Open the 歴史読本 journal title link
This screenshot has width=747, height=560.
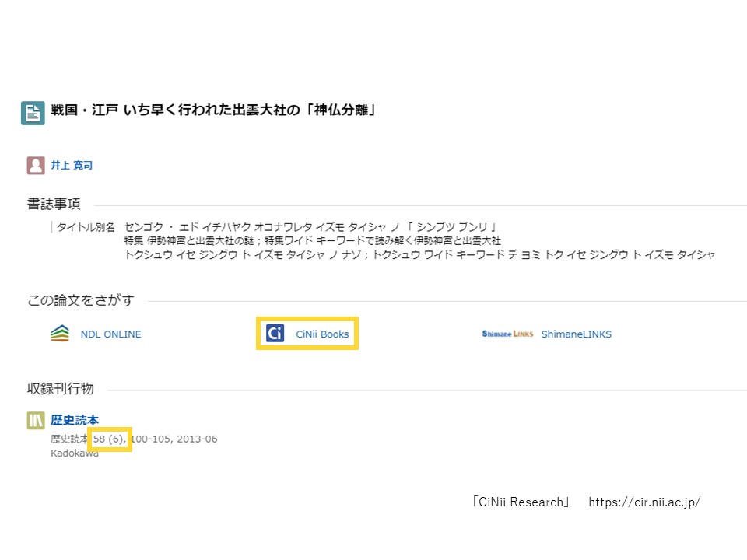75,420
